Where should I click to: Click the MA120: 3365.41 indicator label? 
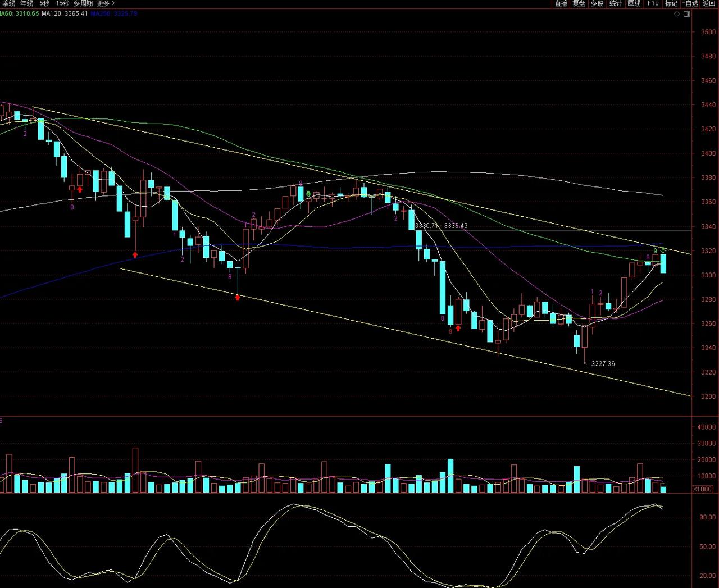point(65,13)
